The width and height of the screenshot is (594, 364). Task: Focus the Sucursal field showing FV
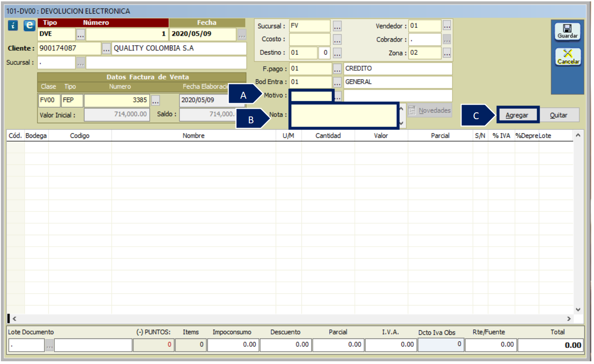click(310, 26)
